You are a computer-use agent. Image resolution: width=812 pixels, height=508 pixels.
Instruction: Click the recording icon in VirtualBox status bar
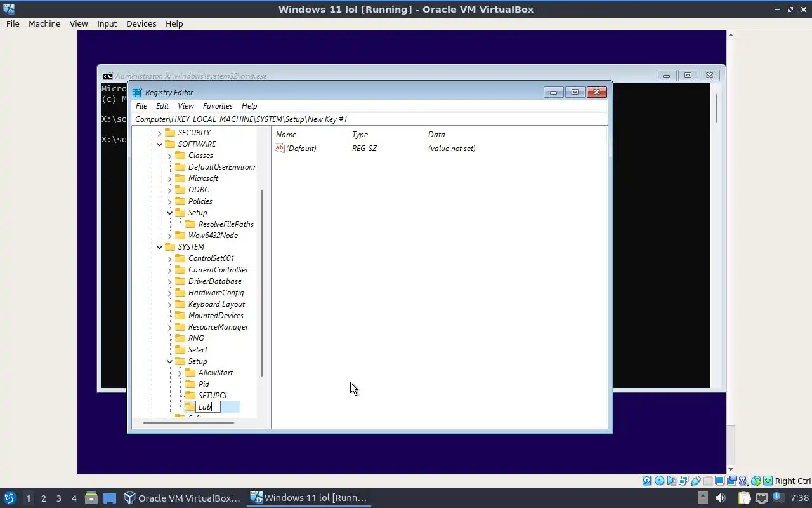731,481
